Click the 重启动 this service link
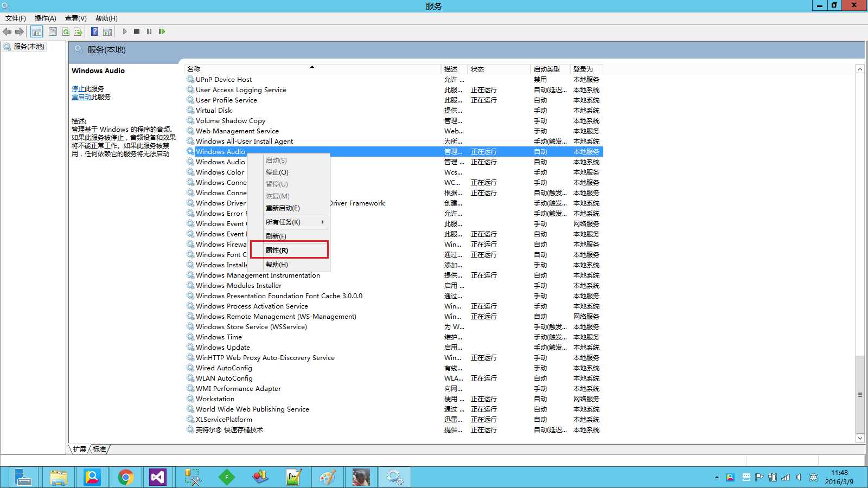Viewport: 868px width, 488px height. (x=81, y=97)
